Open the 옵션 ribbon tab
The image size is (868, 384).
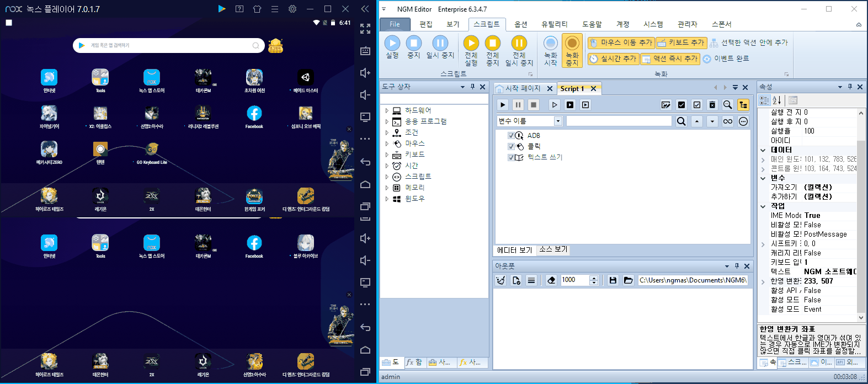click(x=521, y=24)
